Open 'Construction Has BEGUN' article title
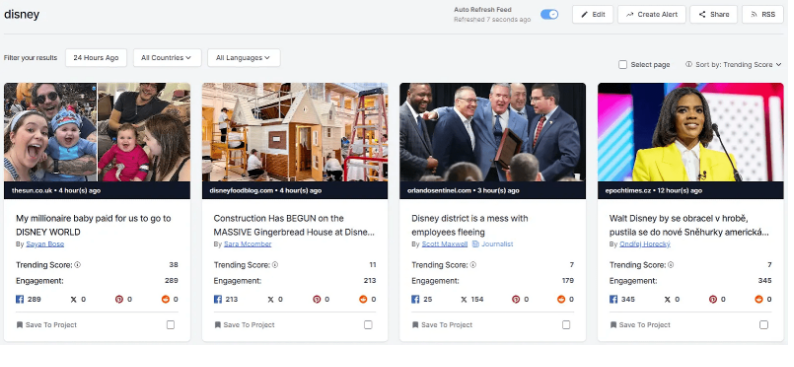 coord(294,225)
